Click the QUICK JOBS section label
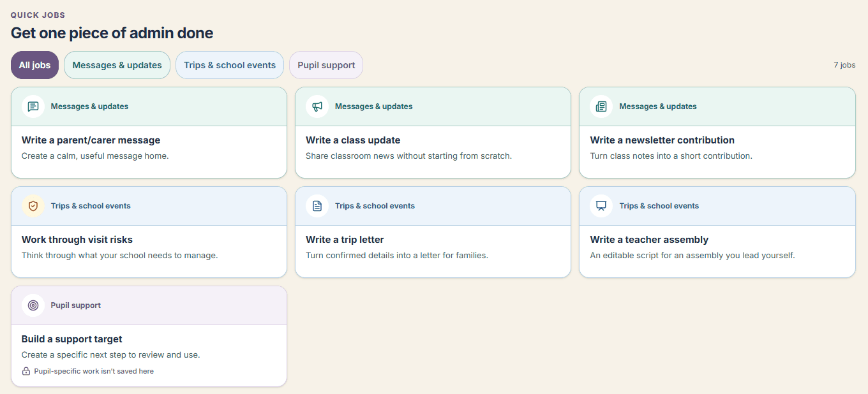This screenshot has height=394, width=868. 38,15
